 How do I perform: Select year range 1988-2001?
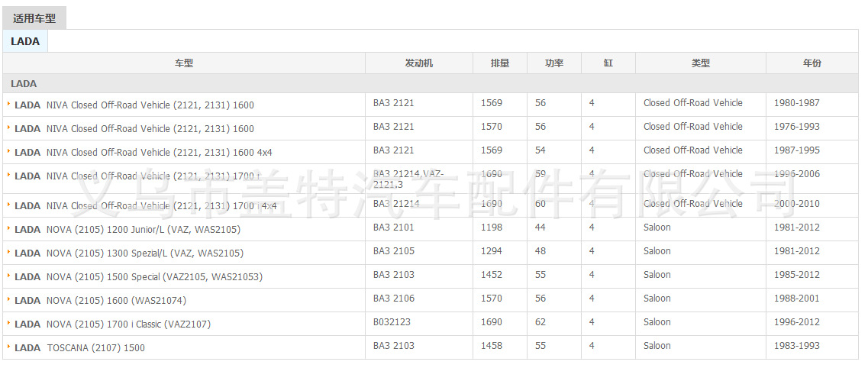796,299
